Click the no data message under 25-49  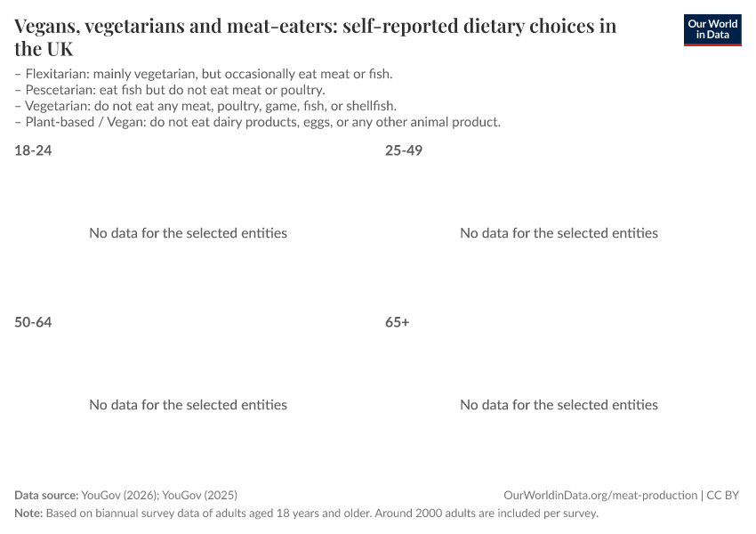[559, 233]
